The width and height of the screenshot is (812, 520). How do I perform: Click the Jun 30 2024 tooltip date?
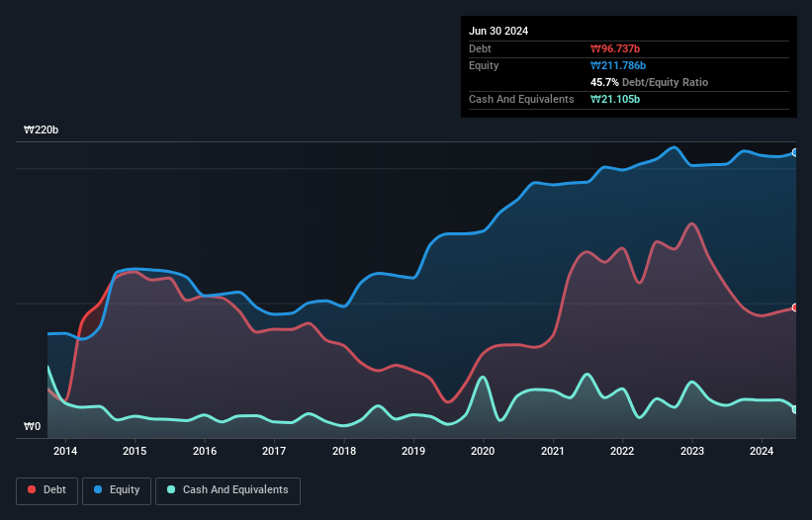pyautogui.click(x=498, y=31)
